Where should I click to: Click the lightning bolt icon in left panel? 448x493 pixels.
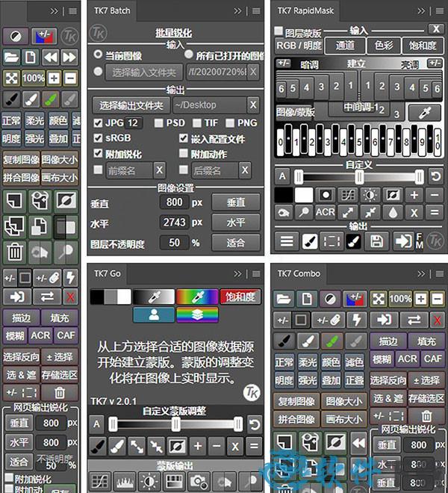[70, 278]
